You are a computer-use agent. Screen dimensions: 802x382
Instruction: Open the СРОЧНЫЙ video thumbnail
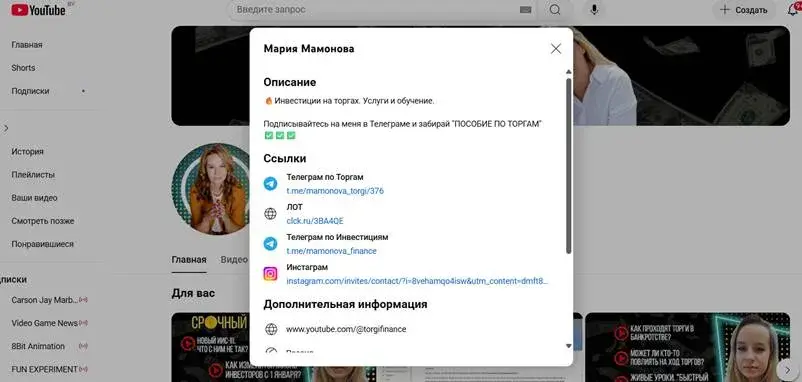coord(210,347)
